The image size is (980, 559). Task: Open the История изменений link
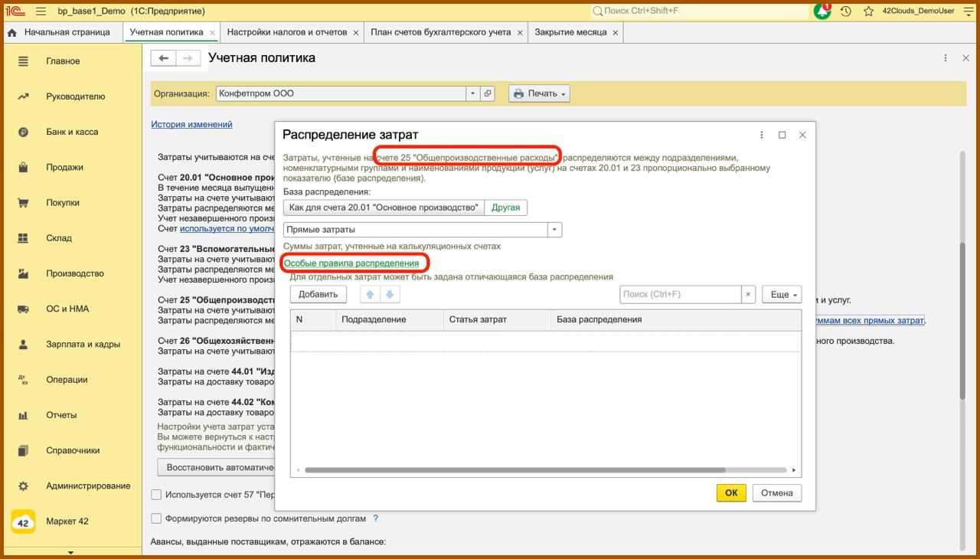[191, 124]
